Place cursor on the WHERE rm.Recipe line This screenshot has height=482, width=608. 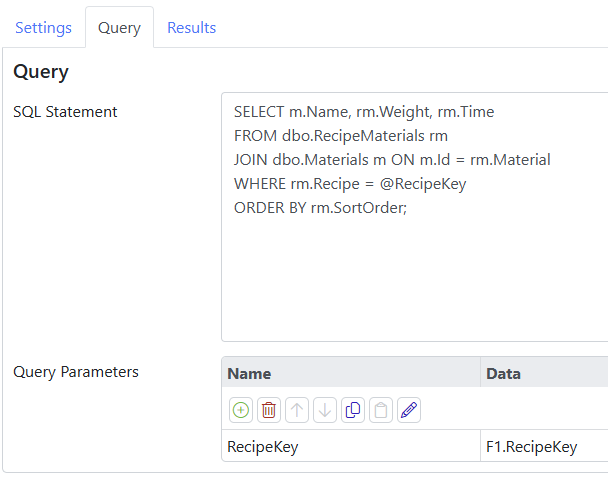pyautogui.click(x=350, y=184)
